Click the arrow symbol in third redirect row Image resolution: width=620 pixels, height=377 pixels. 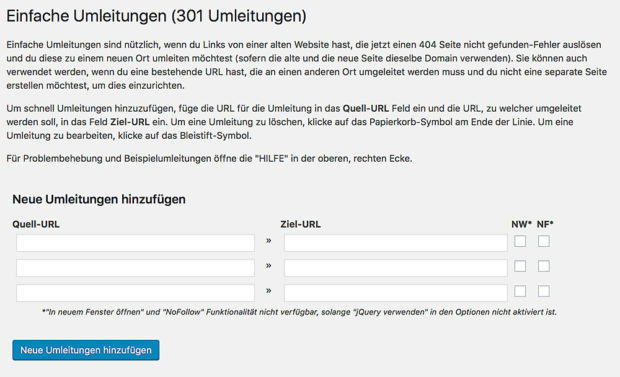[x=269, y=291]
